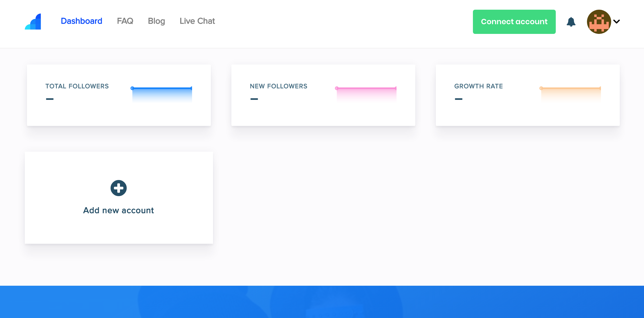Open the Blog menu item
The width and height of the screenshot is (644, 318).
(x=157, y=21)
